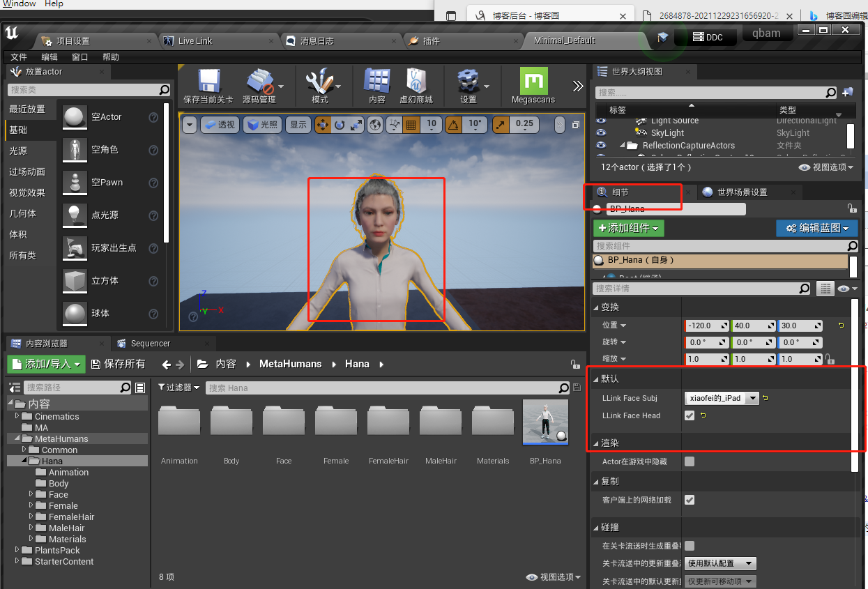Image resolution: width=868 pixels, height=589 pixels.
Task: Open the 文件 menu
Action: click(19, 57)
